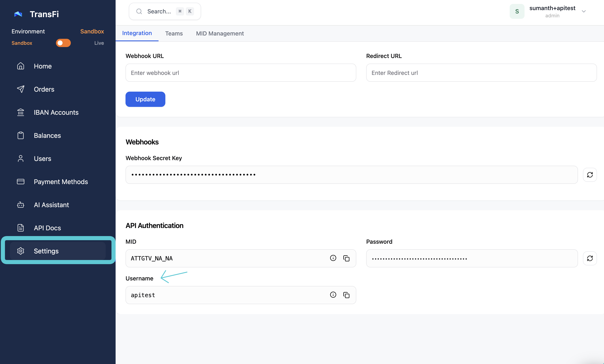Expand the sumanth+apitest account menu chevron
Image resolution: width=604 pixels, height=364 pixels.
pyautogui.click(x=584, y=11)
